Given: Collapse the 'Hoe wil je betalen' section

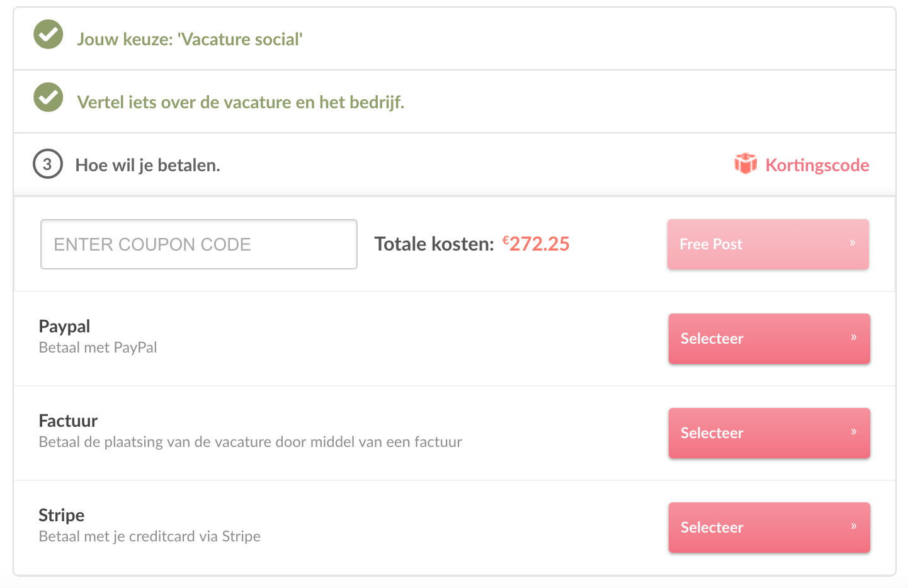Looking at the screenshot, I should click(147, 166).
